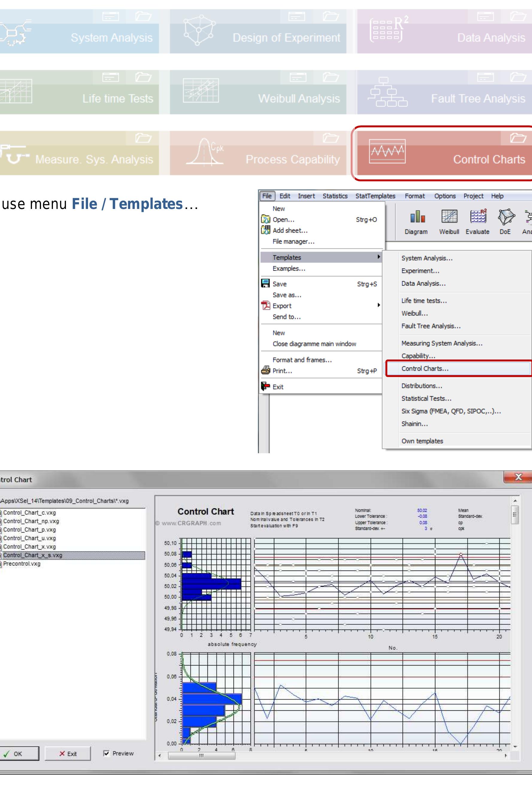Click the Save disk icon in File menu
The width and height of the screenshot is (532, 787).
(266, 283)
